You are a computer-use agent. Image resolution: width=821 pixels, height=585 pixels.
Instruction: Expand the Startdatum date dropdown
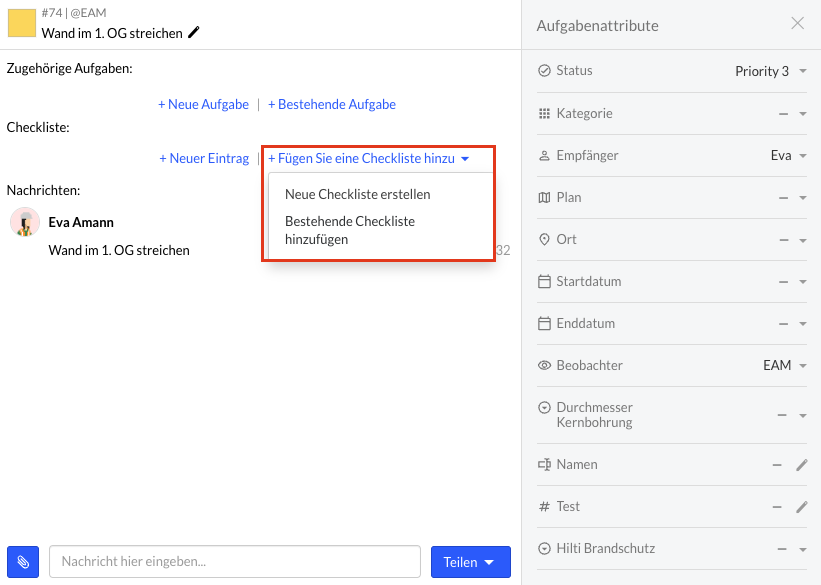(803, 282)
